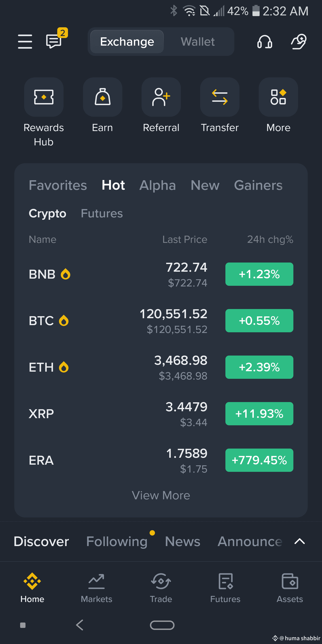Select the Exchange mode toggle
Viewport: 322px width, 644px height.
pos(127,42)
